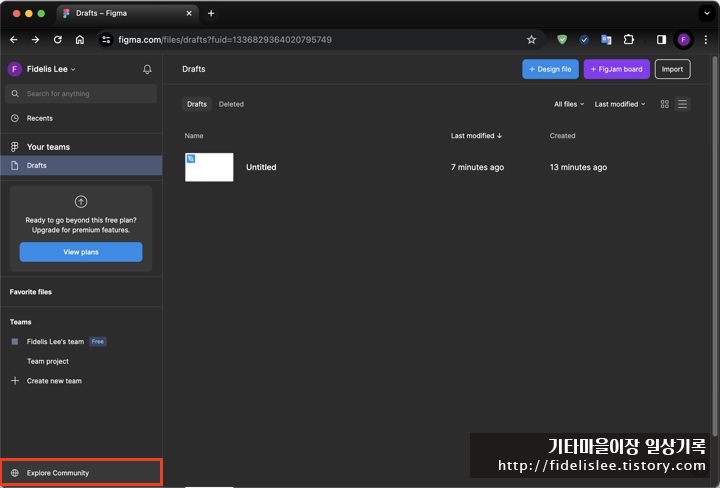
Task: Switch to grid view layout
Action: coord(664,104)
